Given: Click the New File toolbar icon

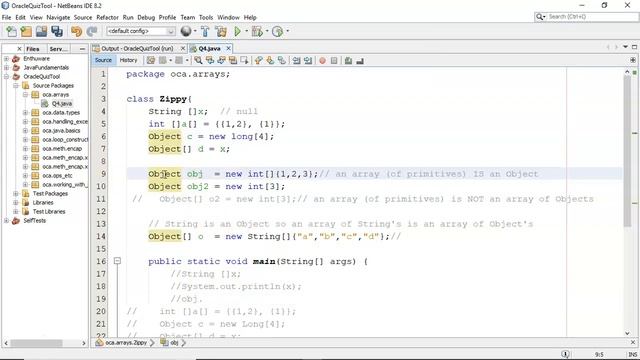Looking at the screenshot, I should [x=11, y=31].
